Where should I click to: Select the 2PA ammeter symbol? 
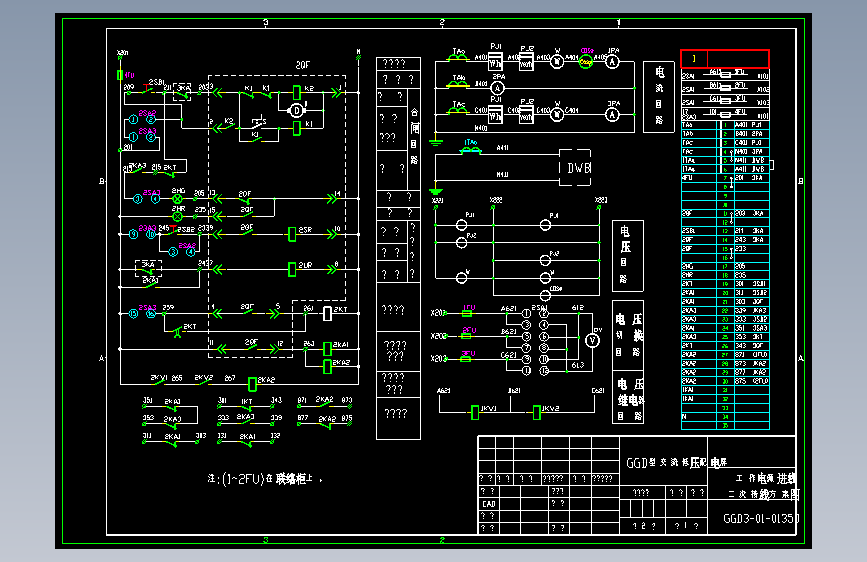(498, 88)
